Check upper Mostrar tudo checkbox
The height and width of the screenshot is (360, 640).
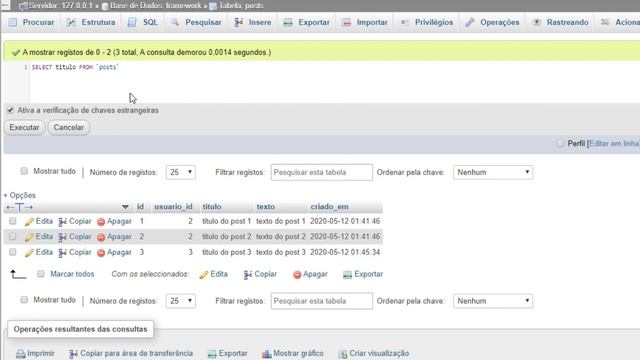tap(24, 171)
